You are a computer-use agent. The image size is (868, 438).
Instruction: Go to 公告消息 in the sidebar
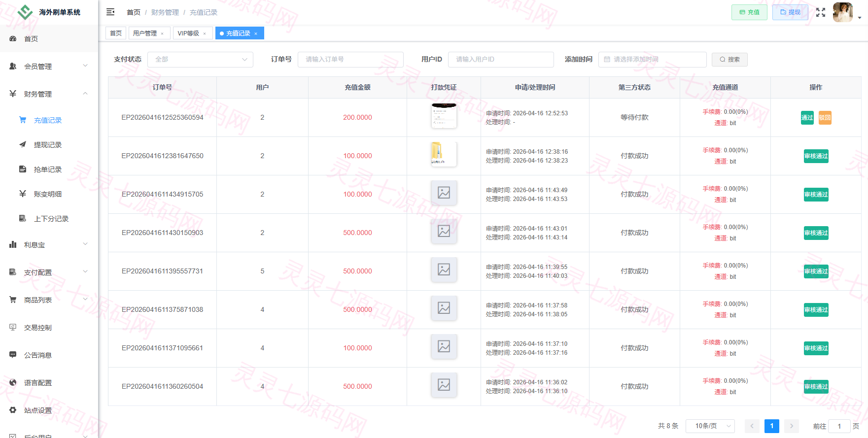(x=38, y=355)
